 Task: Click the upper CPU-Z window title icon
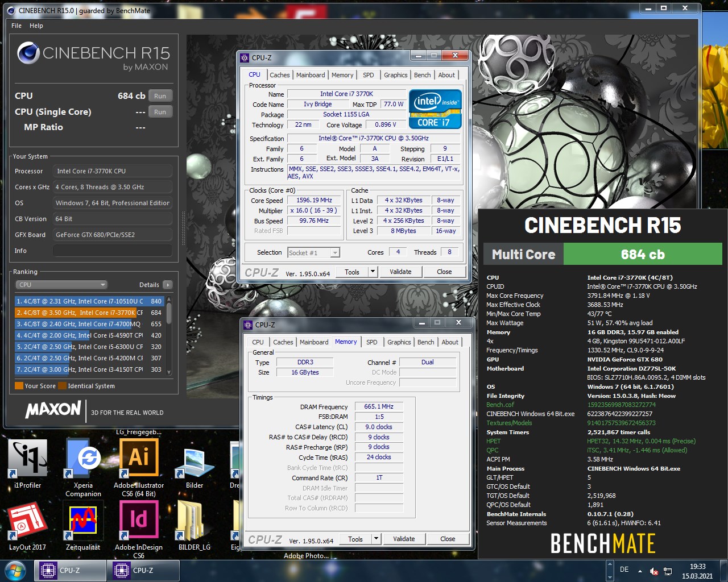click(x=245, y=57)
